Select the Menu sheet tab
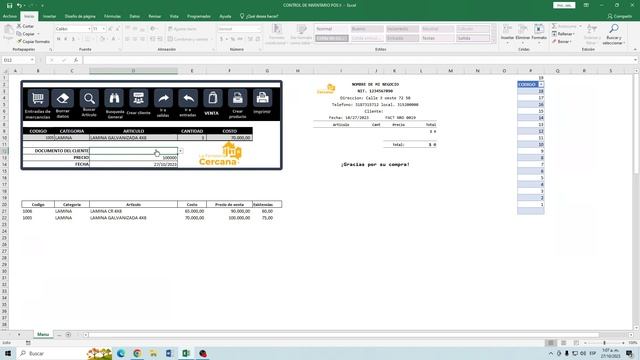Image resolution: width=640 pixels, height=360 pixels. coord(43,334)
